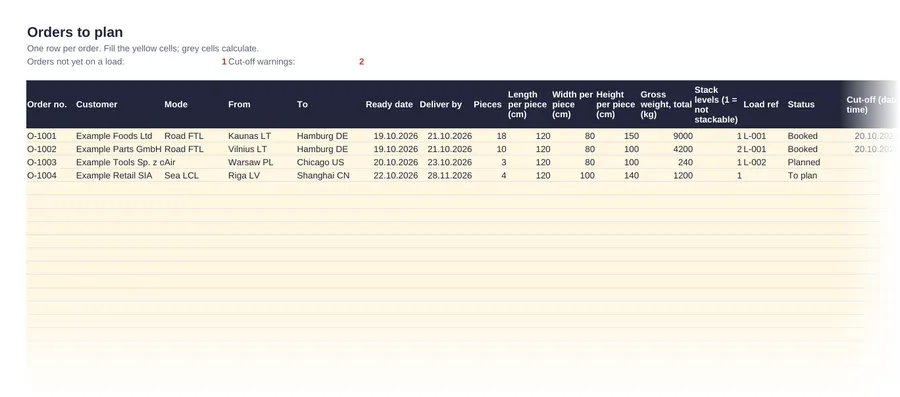
Task: Click the 'Stack levels' column header
Action: click(x=716, y=104)
